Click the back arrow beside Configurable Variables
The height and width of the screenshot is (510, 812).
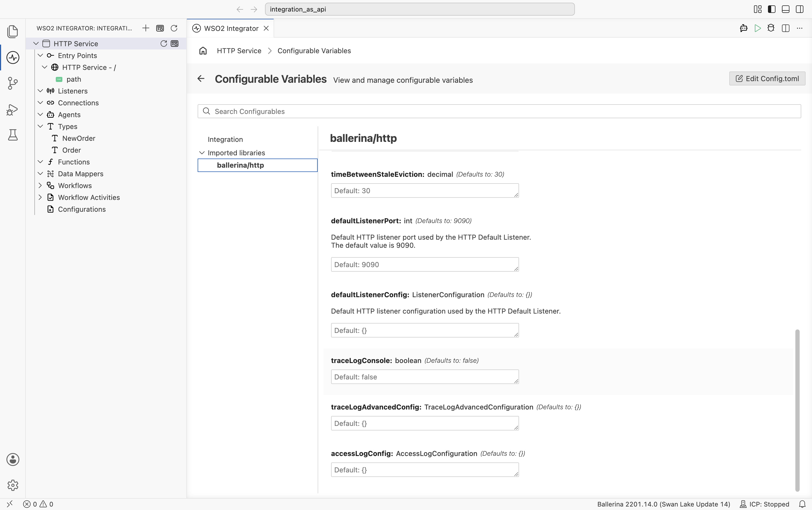[201, 78]
